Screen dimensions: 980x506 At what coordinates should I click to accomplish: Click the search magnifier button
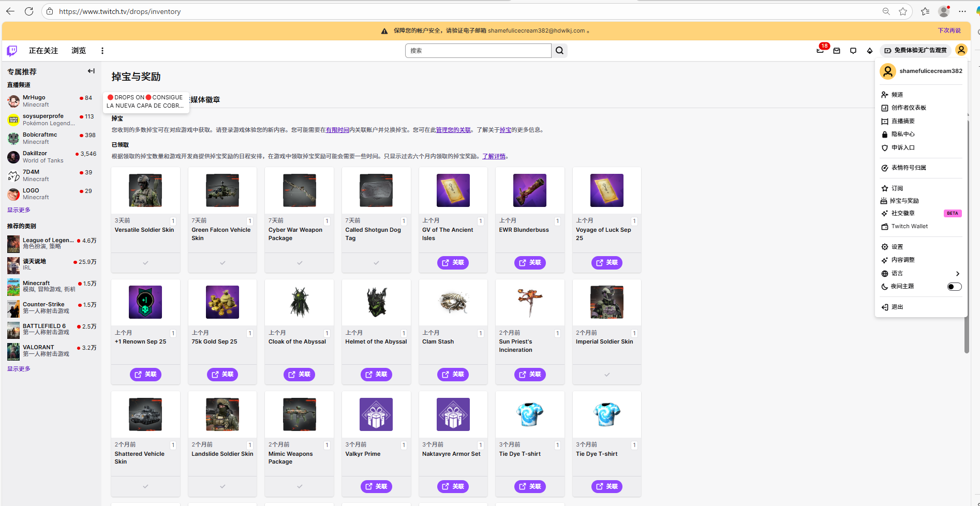click(x=559, y=51)
